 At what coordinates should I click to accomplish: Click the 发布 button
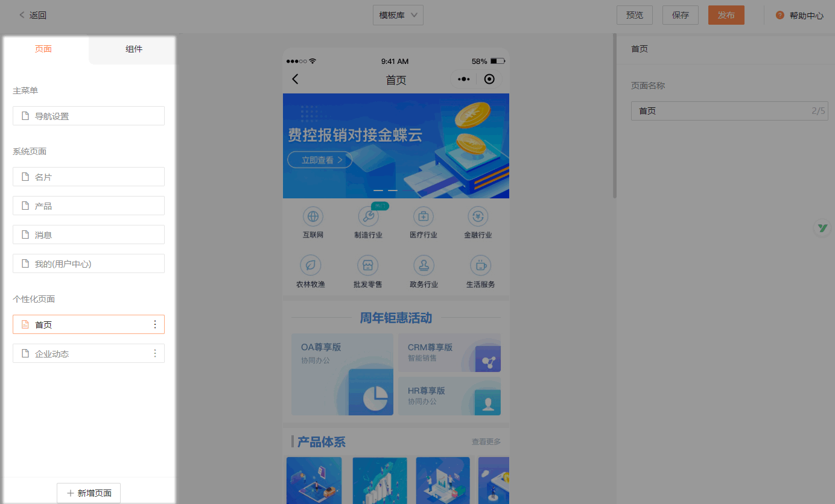coord(726,16)
